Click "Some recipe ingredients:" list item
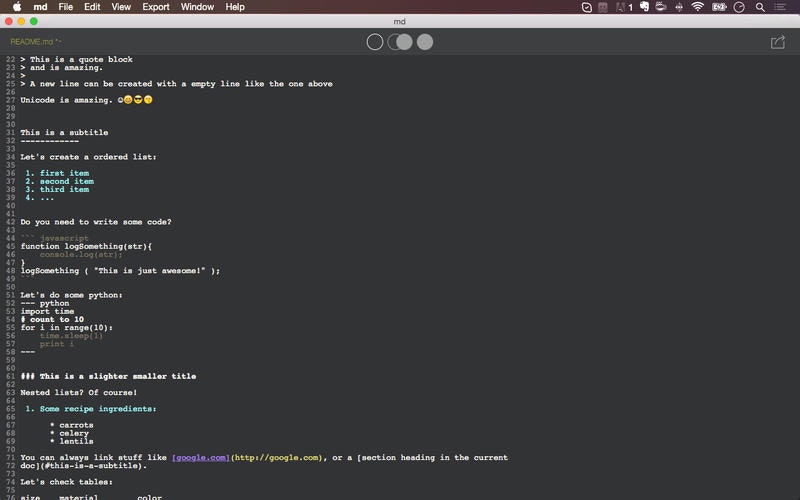This screenshot has height=500, width=800. click(x=91, y=409)
